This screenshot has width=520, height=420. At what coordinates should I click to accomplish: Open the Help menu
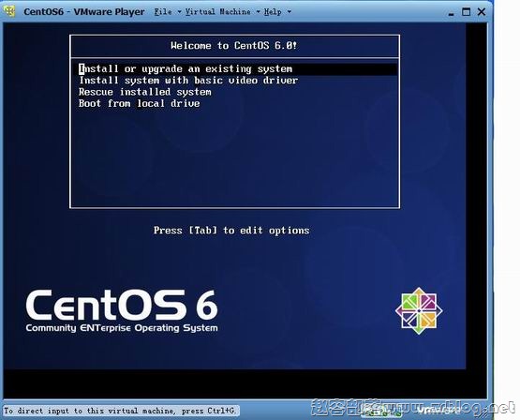(277, 12)
